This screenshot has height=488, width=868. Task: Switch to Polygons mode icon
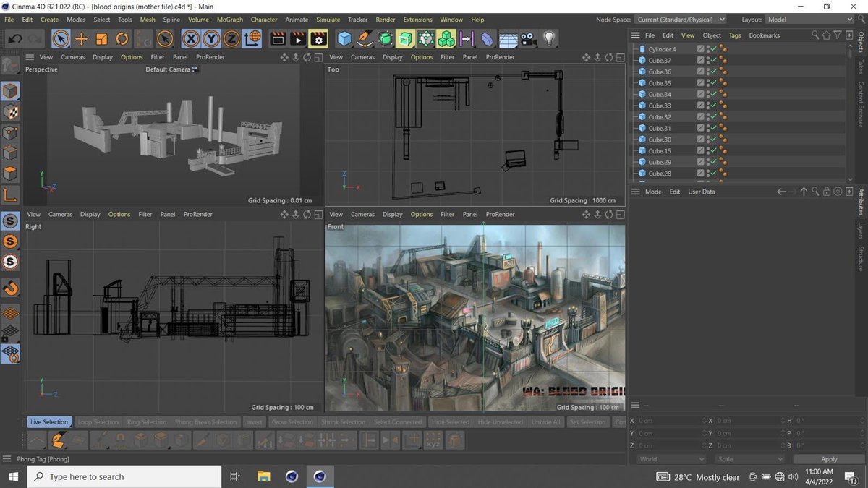point(10,174)
